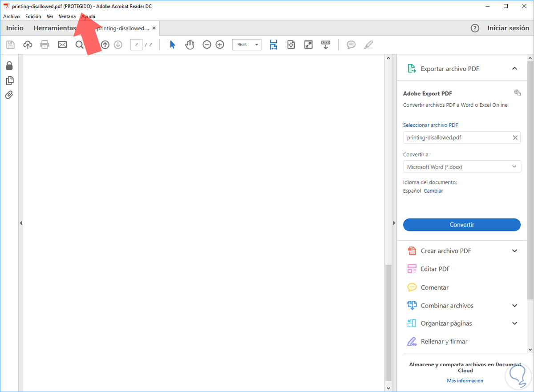Zoom out with the minus icon
This screenshot has width=534, height=392.
click(207, 45)
